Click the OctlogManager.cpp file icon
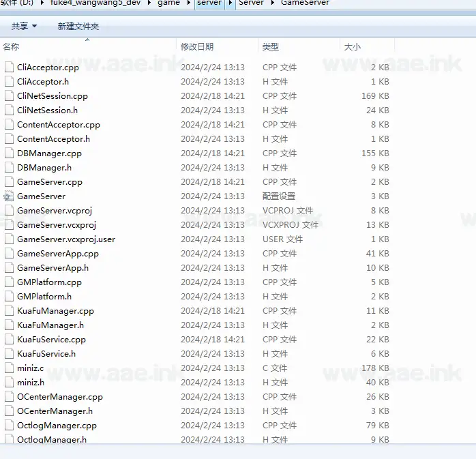This screenshot has width=476, height=459. pyautogui.click(x=9, y=425)
